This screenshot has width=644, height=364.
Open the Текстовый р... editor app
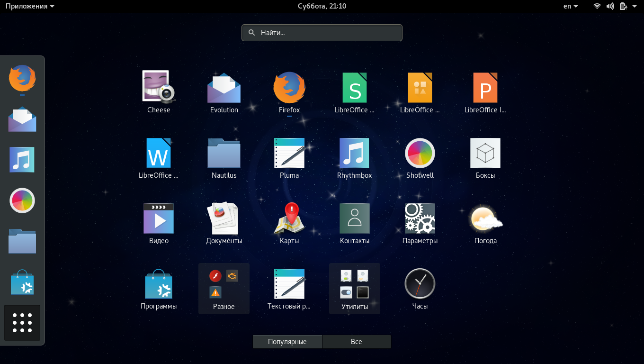click(289, 288)
